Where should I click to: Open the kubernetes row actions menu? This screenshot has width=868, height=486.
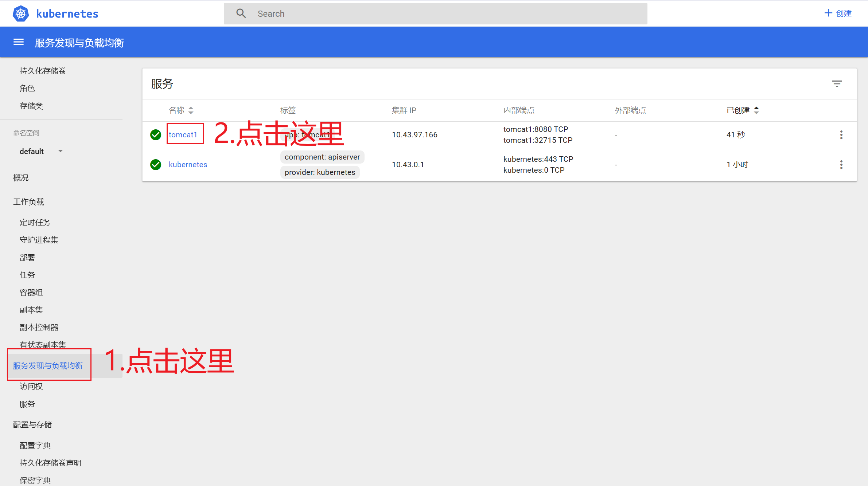click(x=841, y=165)
